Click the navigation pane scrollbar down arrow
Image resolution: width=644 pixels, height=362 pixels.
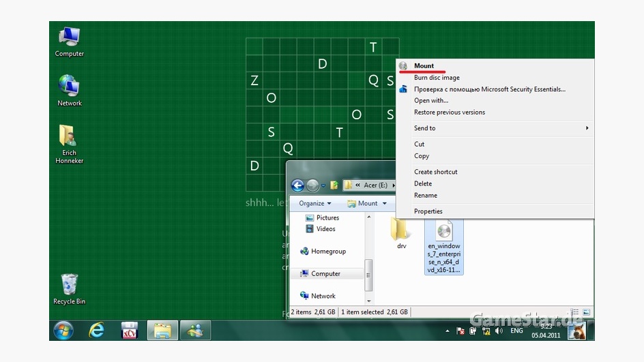click(x=369, y=301)
